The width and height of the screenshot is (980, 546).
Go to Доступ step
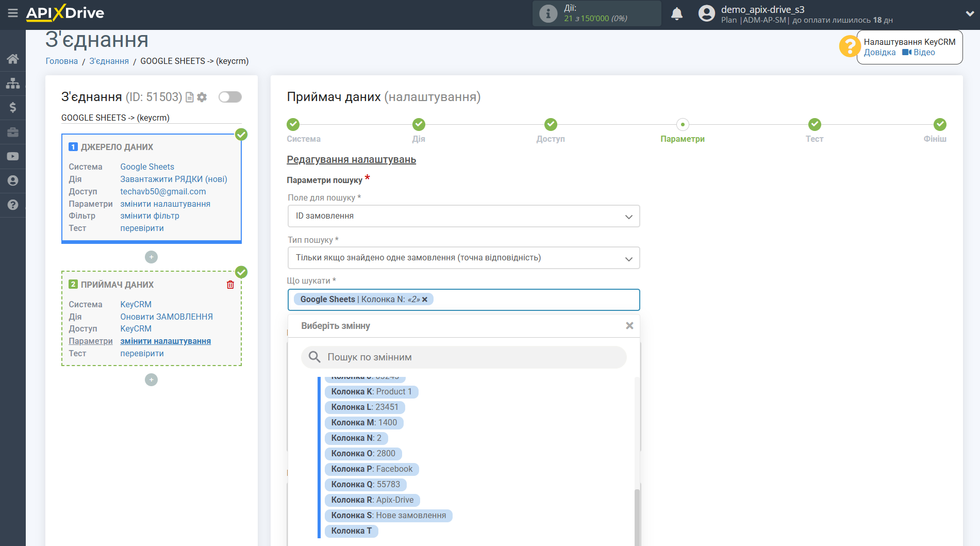[x=551, y=124]
